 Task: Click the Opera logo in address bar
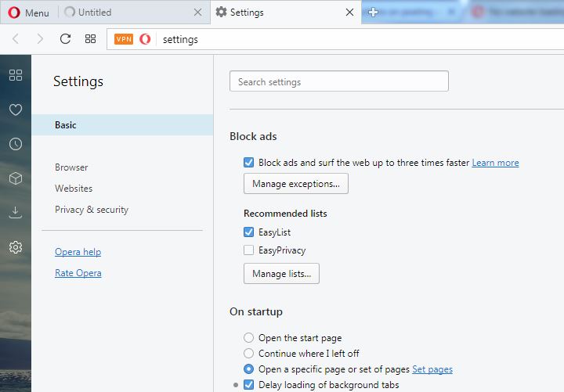click(145, 39)
